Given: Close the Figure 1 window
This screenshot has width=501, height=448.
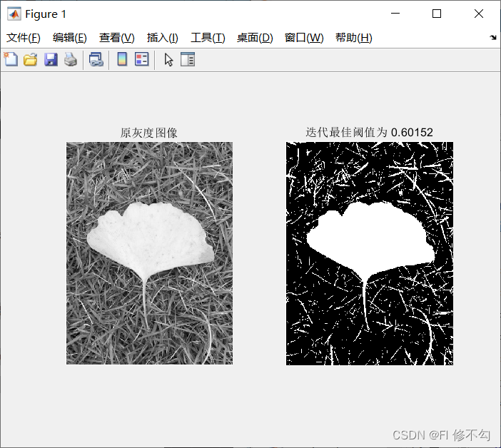Looking at the screenshot, I should pyautogui.click(x=479, y=14).
